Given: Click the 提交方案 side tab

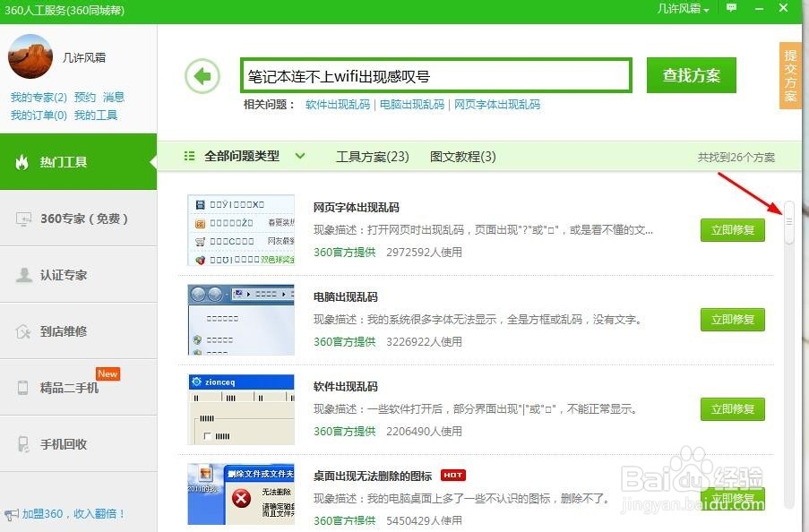Looking at the screenshot, I should pos(790,75).
